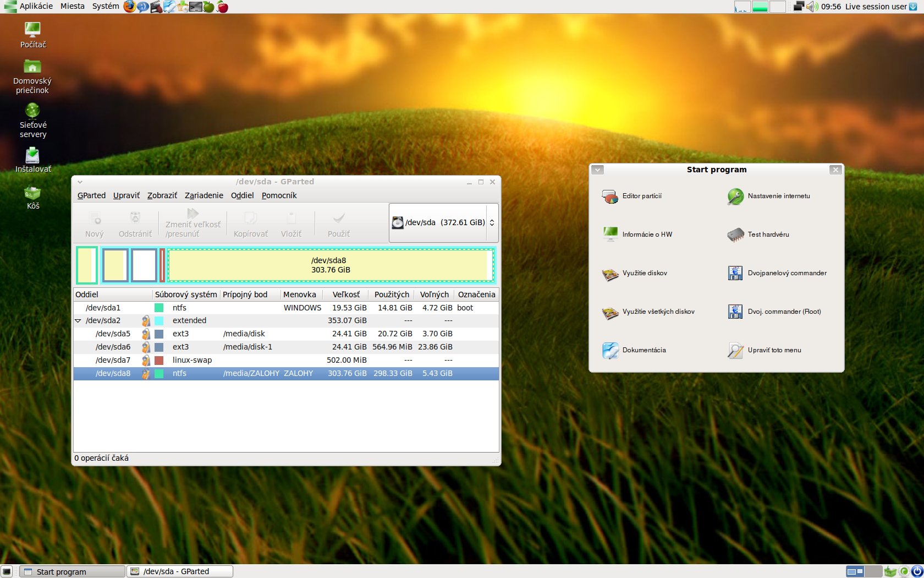Launch Dvojpanelový commander in Start program

(777, 273)
